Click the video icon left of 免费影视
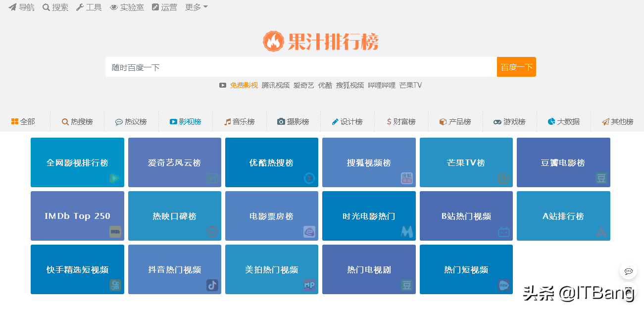The height and width of the screenshot is (311, 644). pyautogui.click(x=223, y=85)
